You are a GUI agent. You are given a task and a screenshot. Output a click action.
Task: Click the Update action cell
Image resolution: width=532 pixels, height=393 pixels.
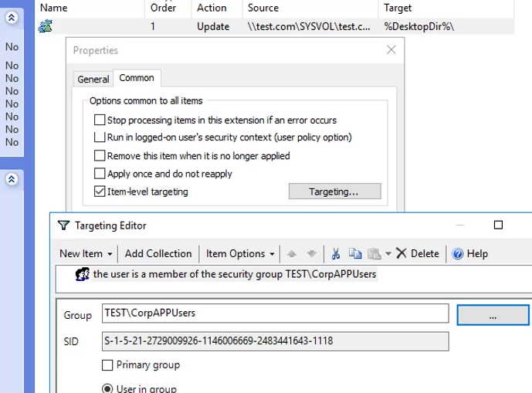(213, 26)
